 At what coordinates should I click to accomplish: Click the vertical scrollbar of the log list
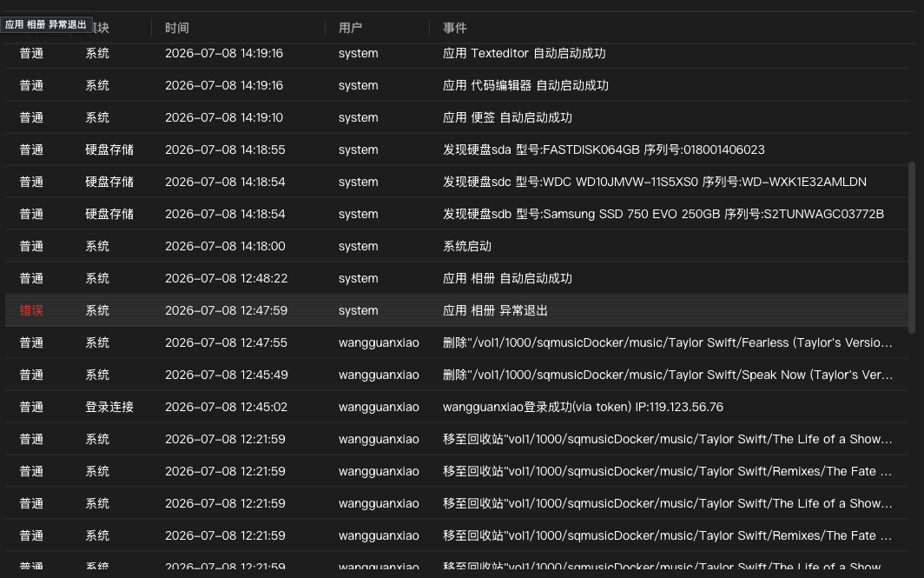coord(912,247)
